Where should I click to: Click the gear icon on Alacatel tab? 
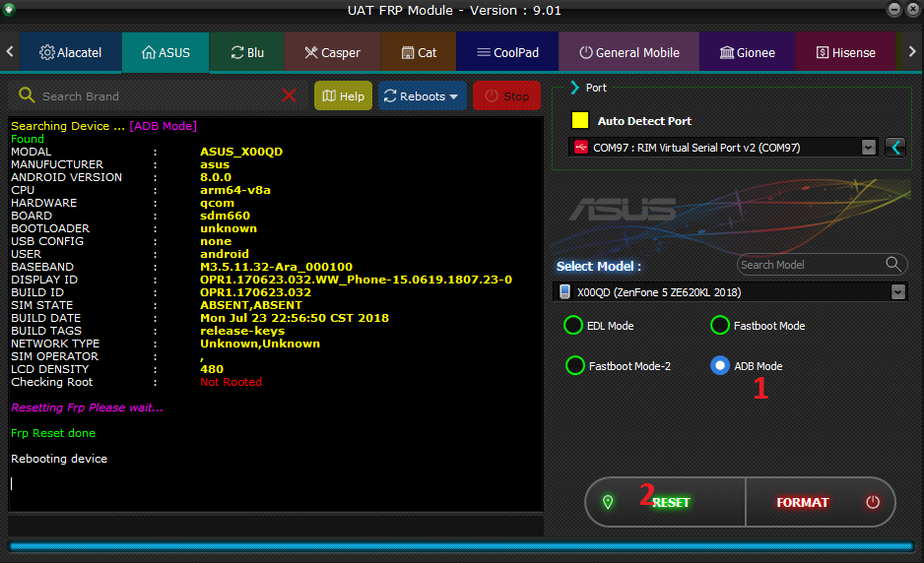(46, 52)
